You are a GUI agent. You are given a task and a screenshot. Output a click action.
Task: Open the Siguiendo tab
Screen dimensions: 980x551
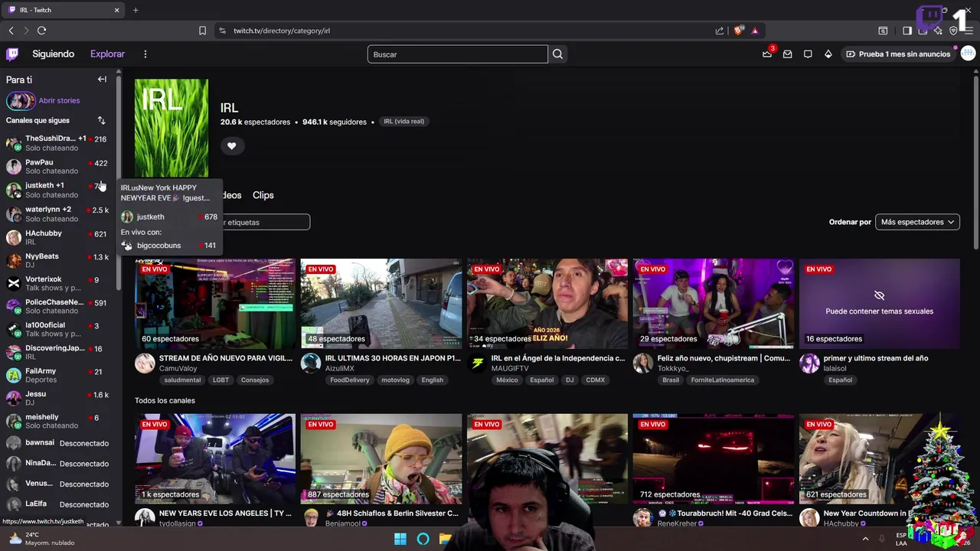(53, 54)
